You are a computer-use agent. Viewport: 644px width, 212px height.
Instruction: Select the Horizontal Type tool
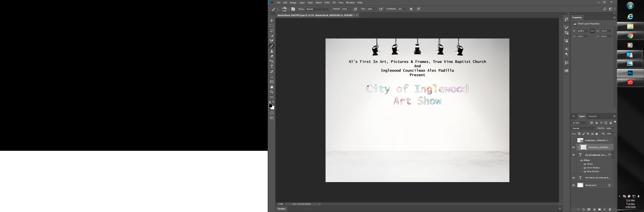272,67
